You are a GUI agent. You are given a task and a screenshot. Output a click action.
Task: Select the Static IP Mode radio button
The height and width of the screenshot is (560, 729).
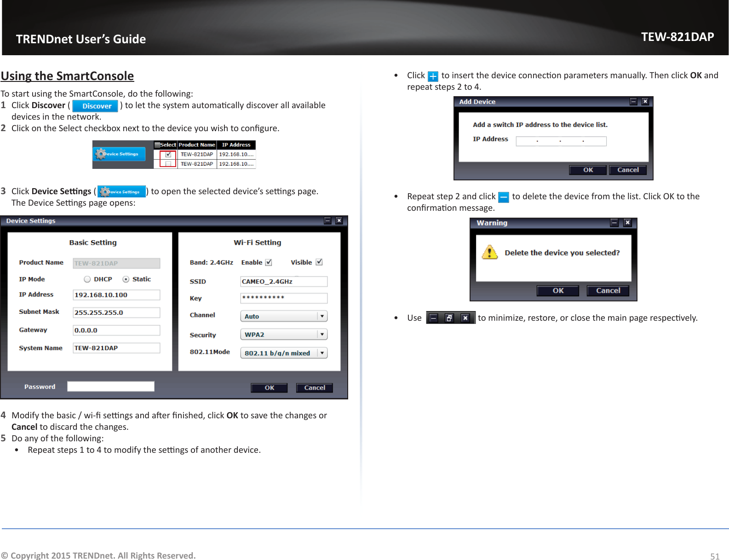point(126,279)
